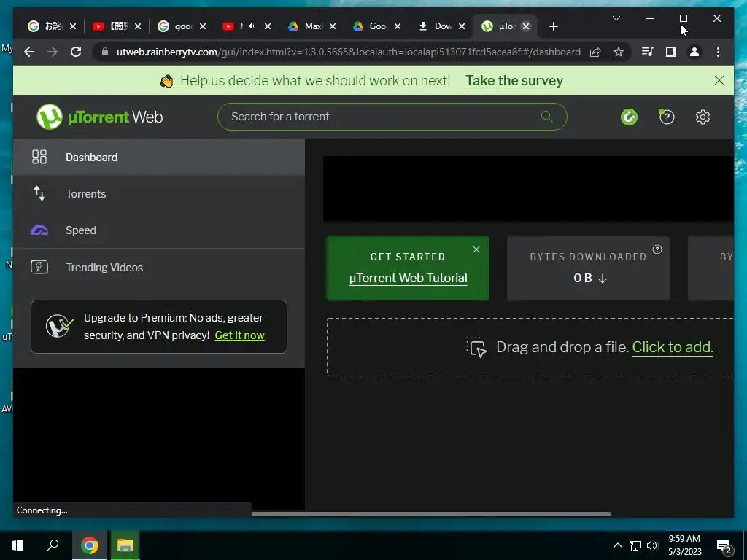This screenshot has height=560, width=747.
Task: Open the Torrents sidebar item
Action: click(158, 194)
